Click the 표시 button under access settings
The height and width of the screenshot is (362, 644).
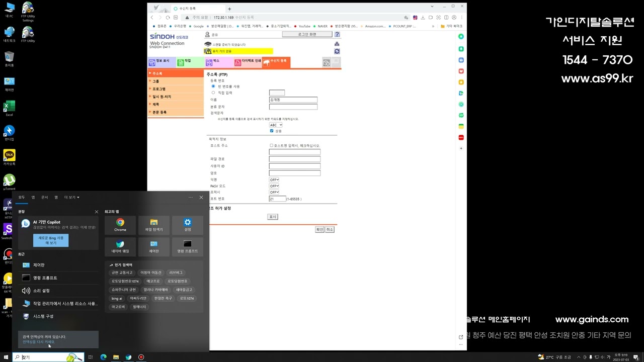coord(273,217)
